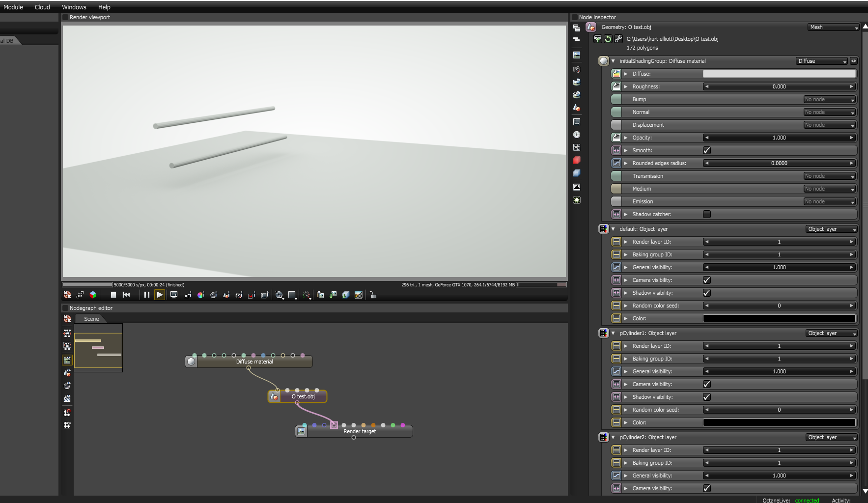Screen dimensions: 868x503
Task: Open the Bump No node dropdown
Action: (x=830, y=99)
